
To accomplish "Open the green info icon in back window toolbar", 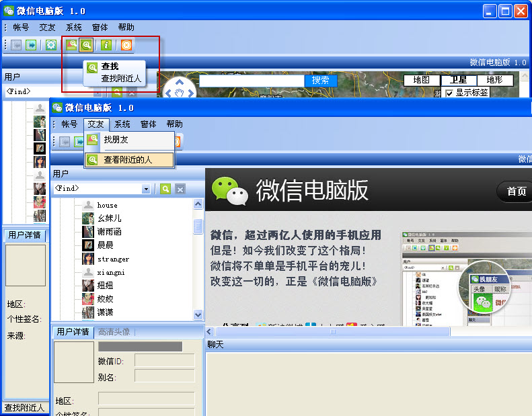I will (106, 45).
